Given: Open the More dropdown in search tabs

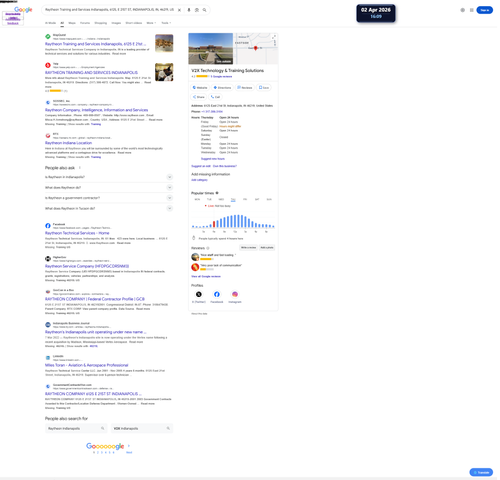Looking at the screenshot, I should 151,23.
